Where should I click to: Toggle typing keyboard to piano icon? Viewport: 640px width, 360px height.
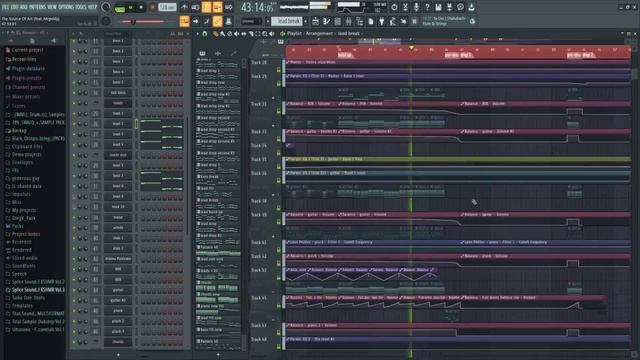click(184, 21)
